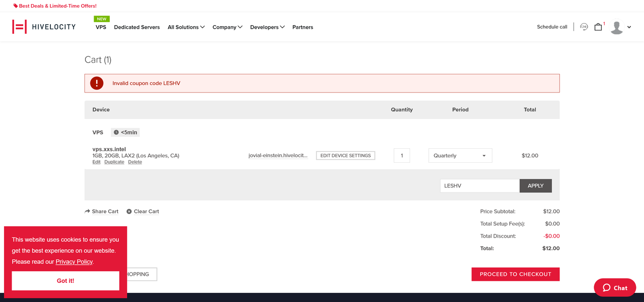
Task: Expand the user account chevron
Action: [629, 28]
